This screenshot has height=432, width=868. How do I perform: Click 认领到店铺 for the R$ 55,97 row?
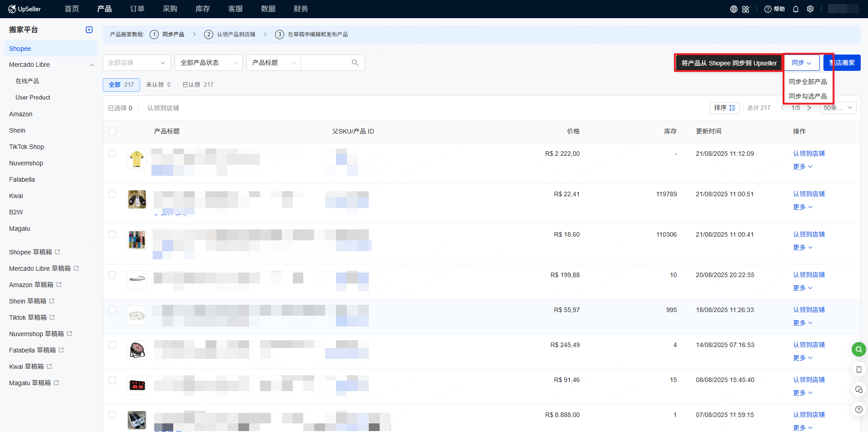click(x=809, y=310)
